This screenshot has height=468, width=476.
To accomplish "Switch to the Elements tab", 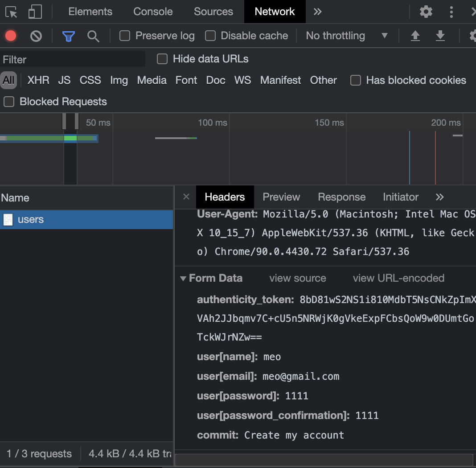I will click(90, 12).
